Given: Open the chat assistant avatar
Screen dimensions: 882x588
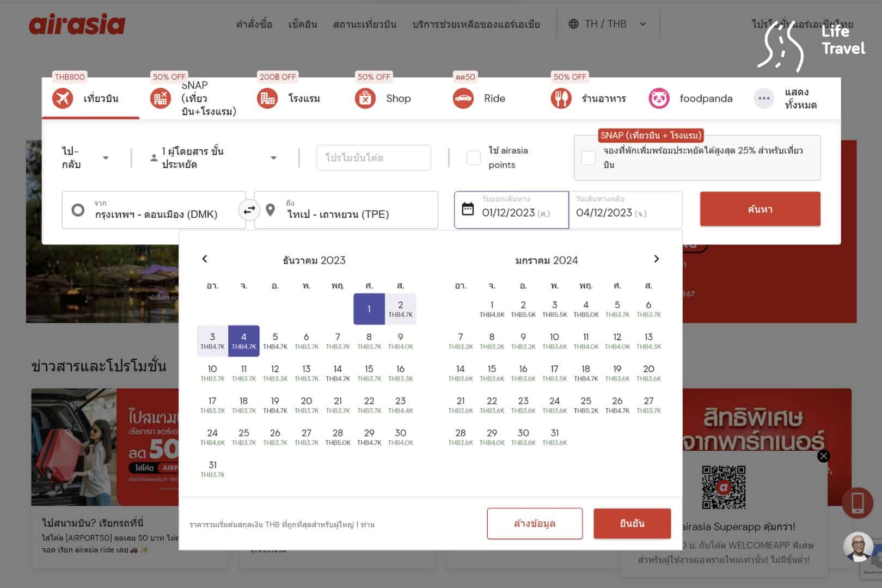Looking at the screenshot, I should (859, 547).
